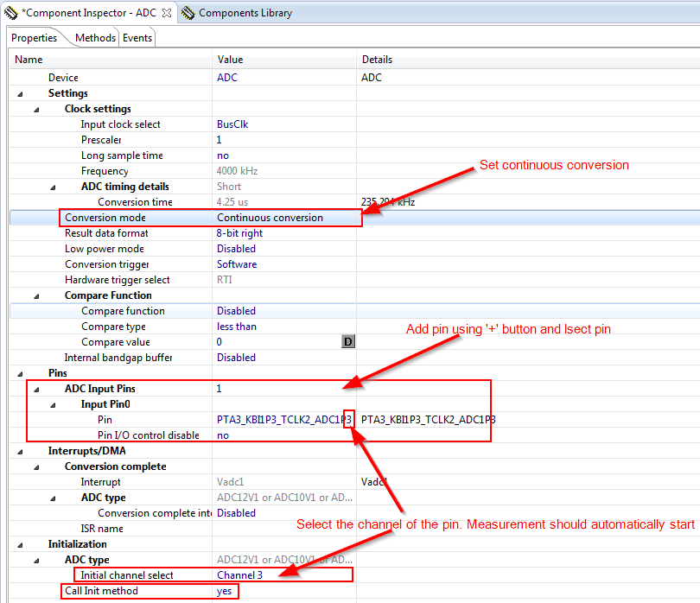The image size is (700, 603).
Task: Select the Component Inspector - ADC tab
Action: point(91,13)
